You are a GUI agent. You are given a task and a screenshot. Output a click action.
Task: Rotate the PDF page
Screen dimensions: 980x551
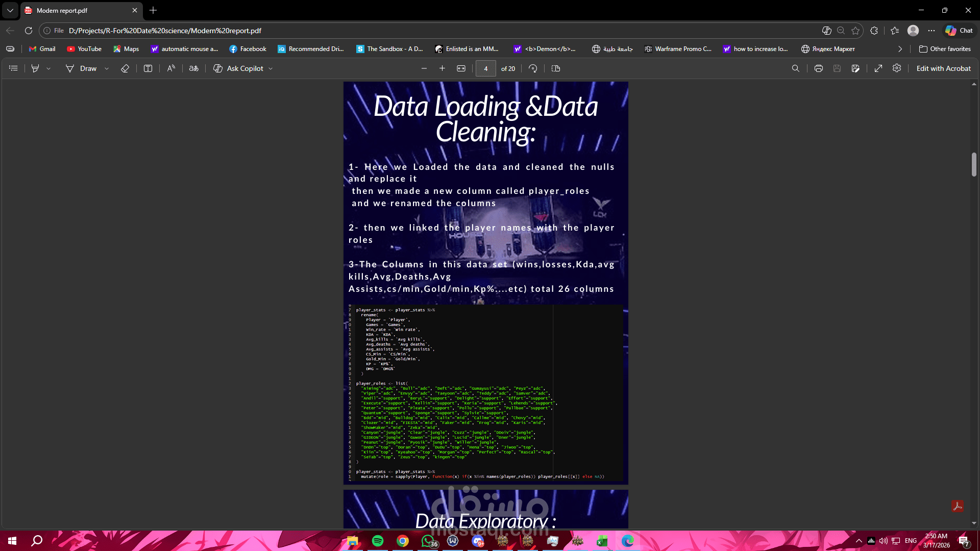(x=533, y=68)
